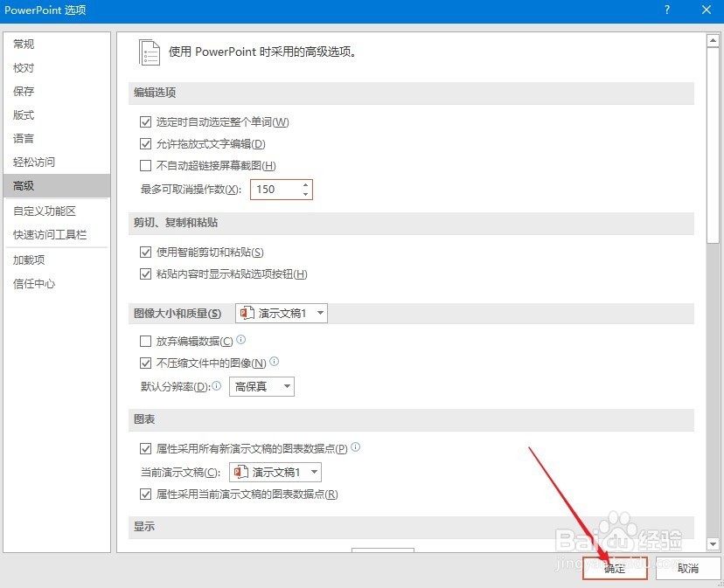Screen dimensions: 724x588
Task: Increase 最多可取消操作数 with up arrow
Action: [x=305, y=185]
